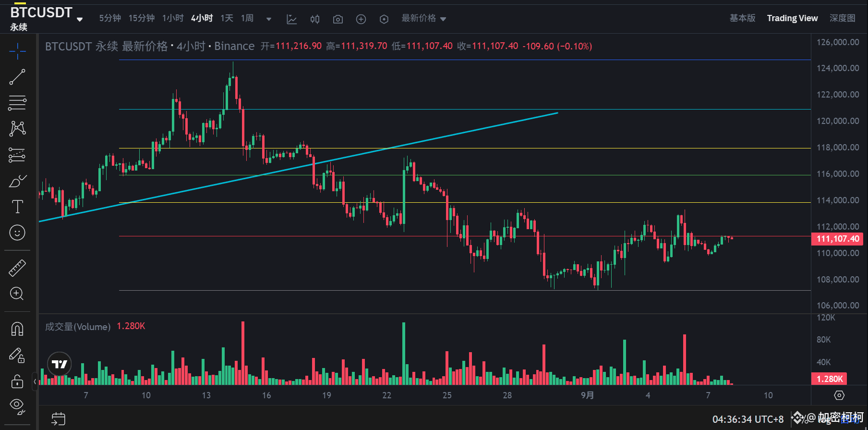This screenshot has width=868, height=430.
Task: Open the emoji icons tool
Action: pyautogui.click(x=17, y=233)
